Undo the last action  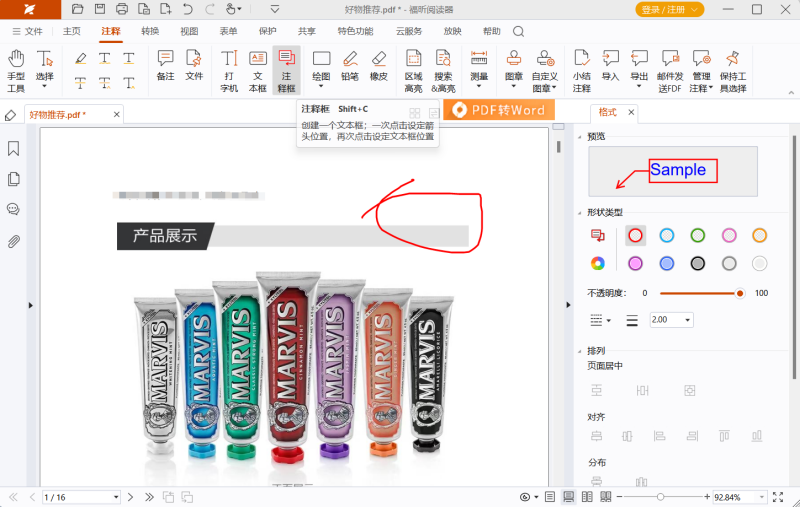(188, 9)
